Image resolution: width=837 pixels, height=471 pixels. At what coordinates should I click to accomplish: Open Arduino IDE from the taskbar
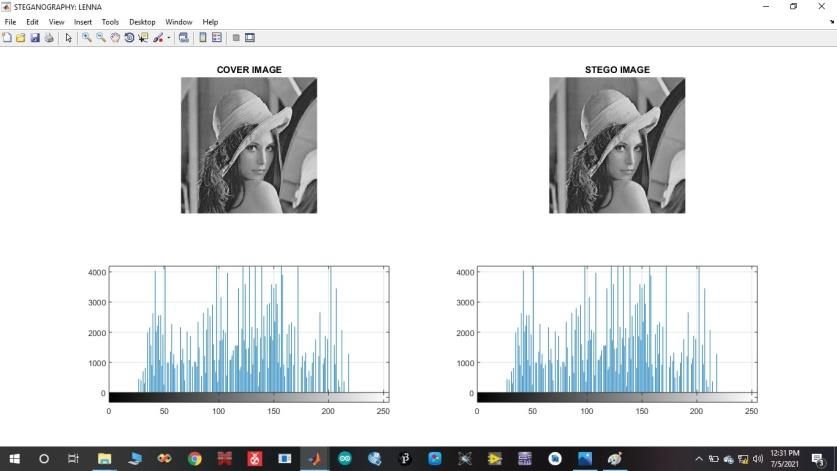click(345, 459)
